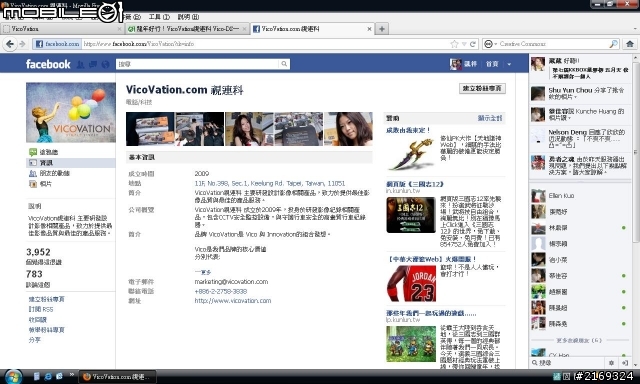
Task: Click the Jordan 23 jersey ad image
Action: pos(411,284)
